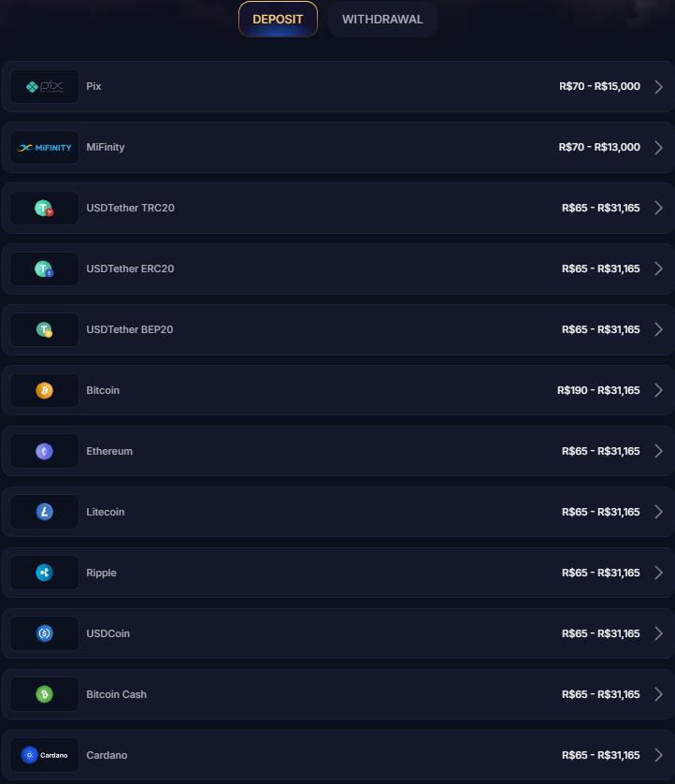Open the Bitcoin row chevron arrow
675x784 pixels.
(x=658, y=391)
